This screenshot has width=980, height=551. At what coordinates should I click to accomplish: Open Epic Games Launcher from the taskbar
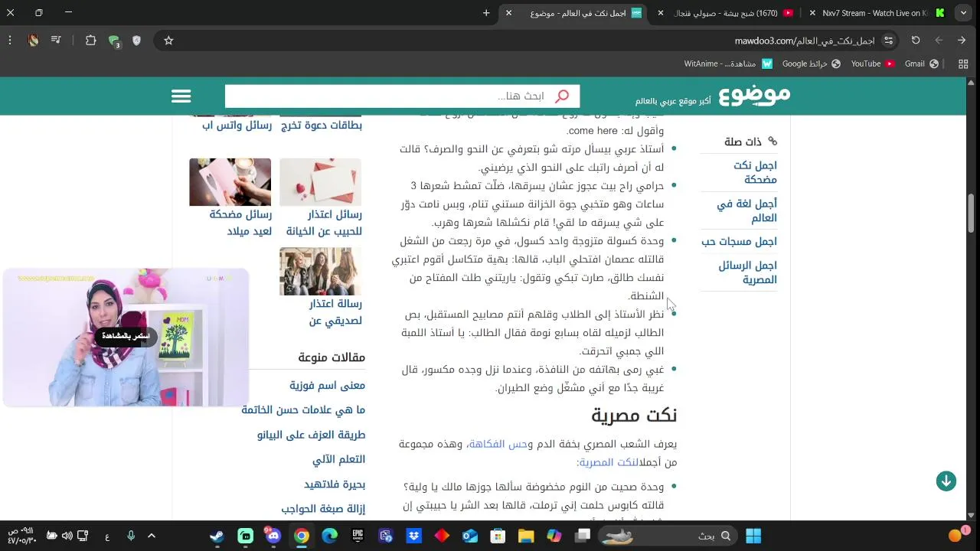pos(358,536)
